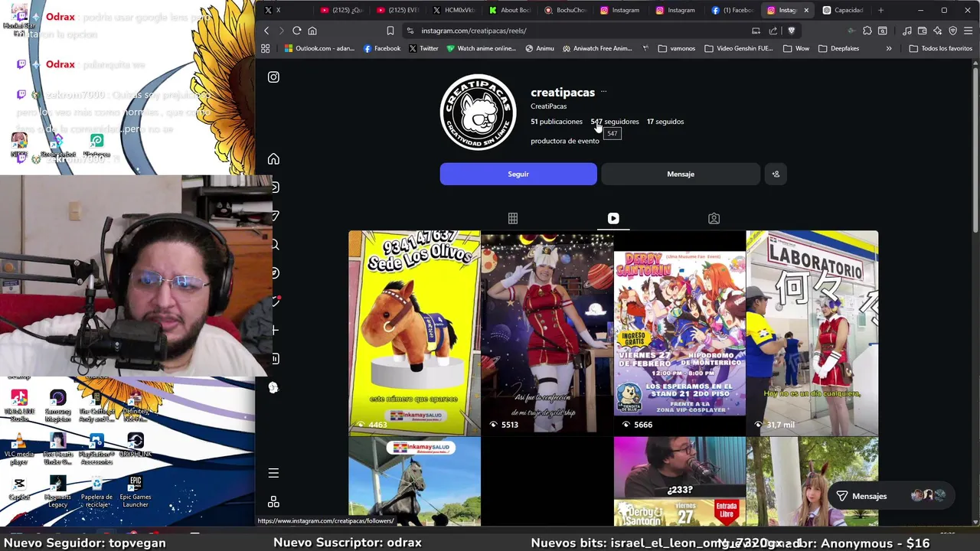Open Instagram notifications heart icon

click(x=275, y=302)
